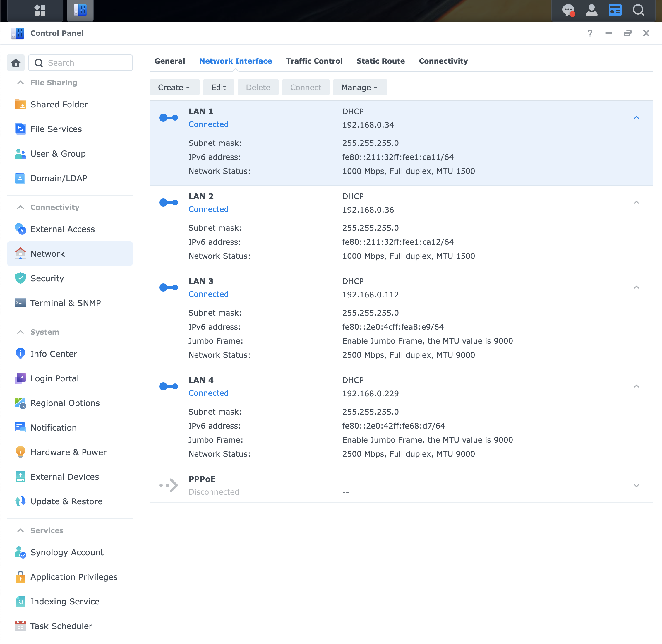Open Indexing Service settings

click(70, 602)
